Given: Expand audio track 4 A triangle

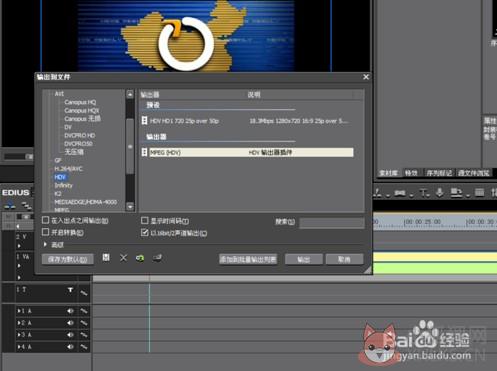Looking at the screenshot, I should click(19, 347).
